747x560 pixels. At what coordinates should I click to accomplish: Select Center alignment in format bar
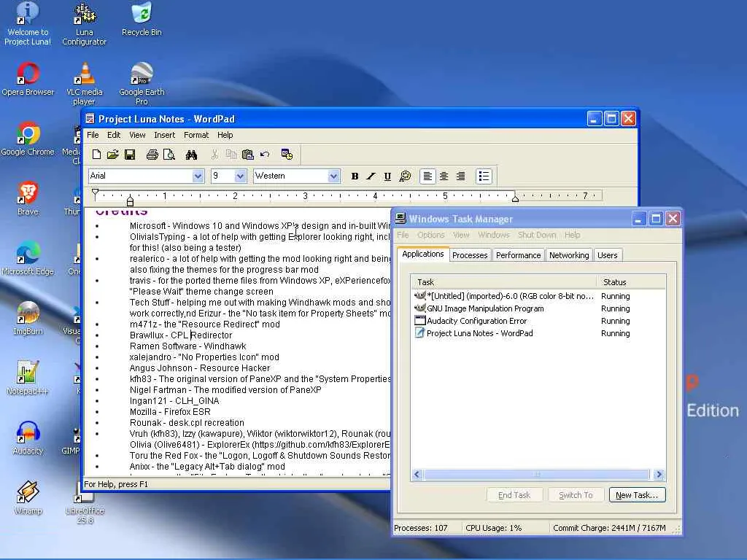pyautogui.click(x=444, y=176)
